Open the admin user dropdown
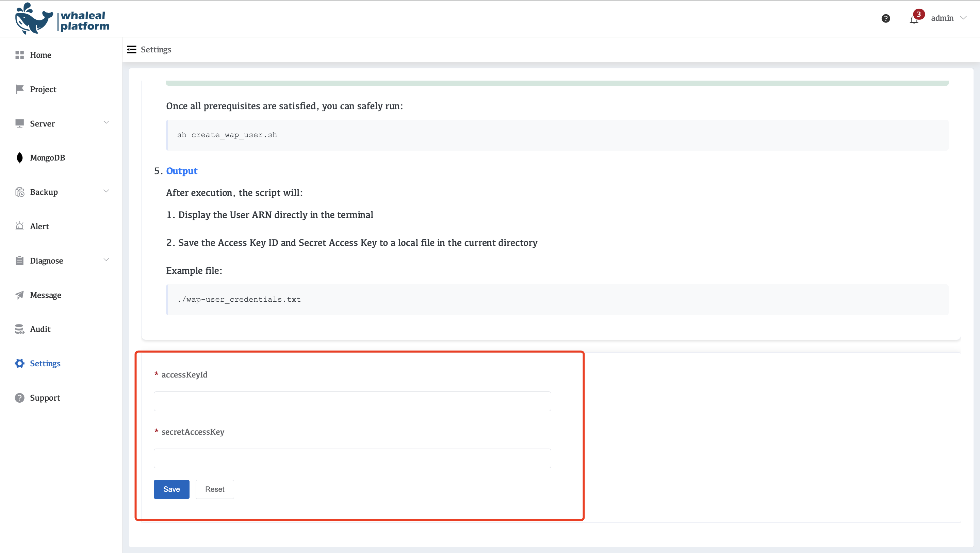The height and width of the screenshot is (553, 980). pos(948,18)
